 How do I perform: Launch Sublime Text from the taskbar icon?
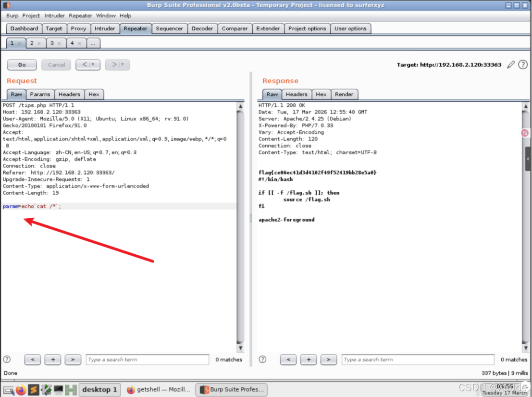34,389
